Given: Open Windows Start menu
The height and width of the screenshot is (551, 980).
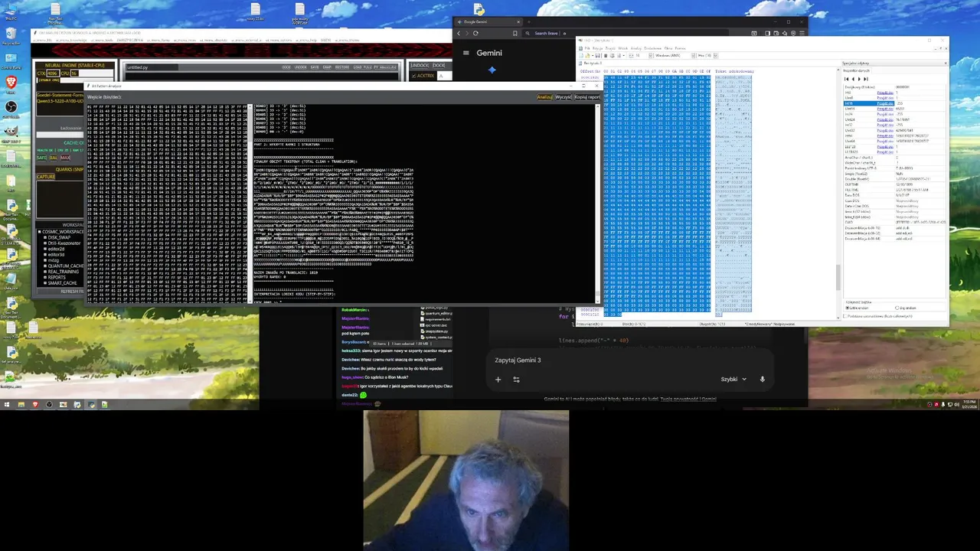Looking at the screenshot, I should point(7,404).
